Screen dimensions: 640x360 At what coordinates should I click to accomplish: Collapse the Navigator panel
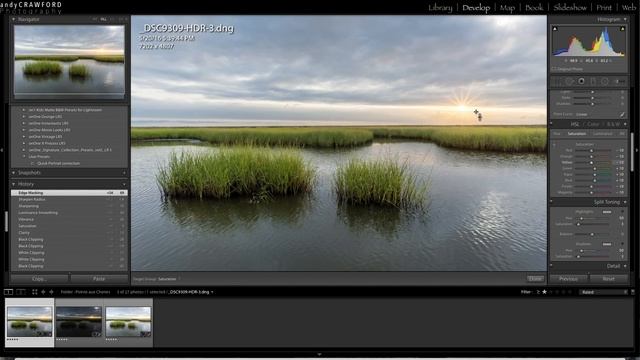pyautogui.click(x=13, y=19)
